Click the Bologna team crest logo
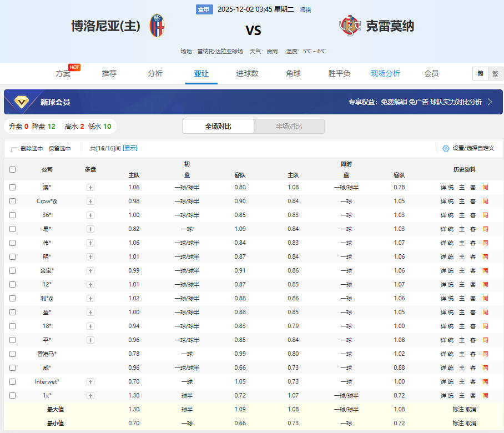Screen dimensions: 504x433 click(x=157, y=26)
